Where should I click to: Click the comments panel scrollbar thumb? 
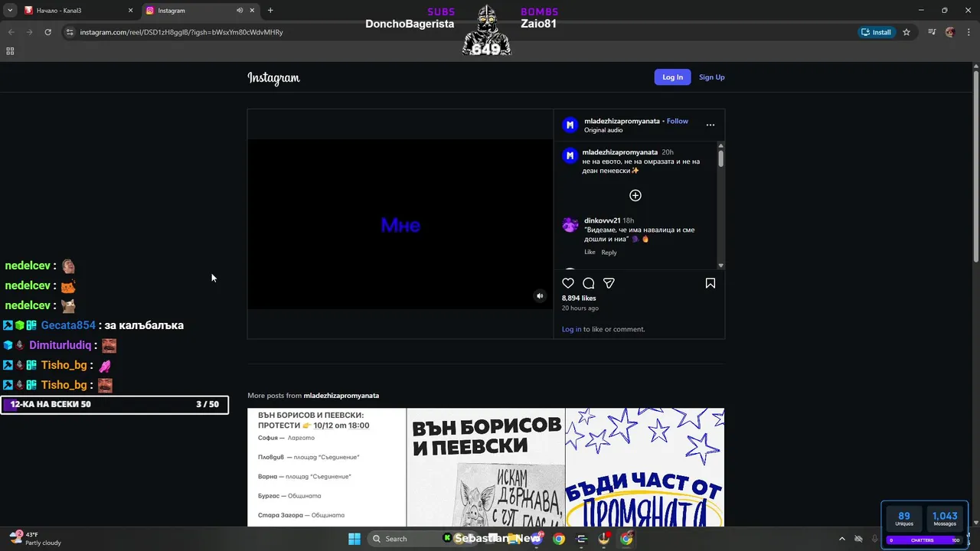(x=720, y=158)
